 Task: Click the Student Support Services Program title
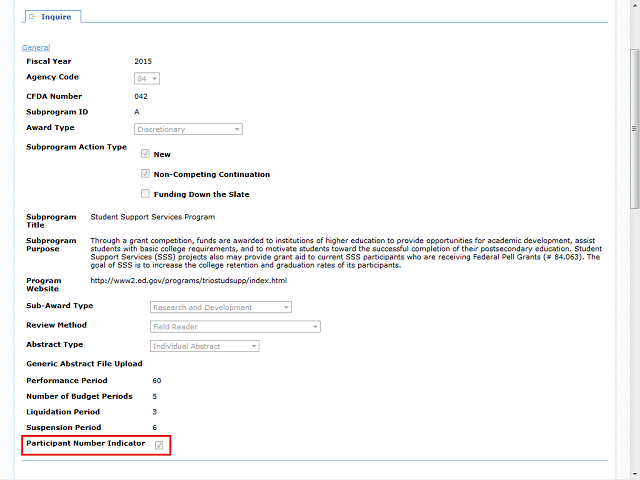point(153,217)
